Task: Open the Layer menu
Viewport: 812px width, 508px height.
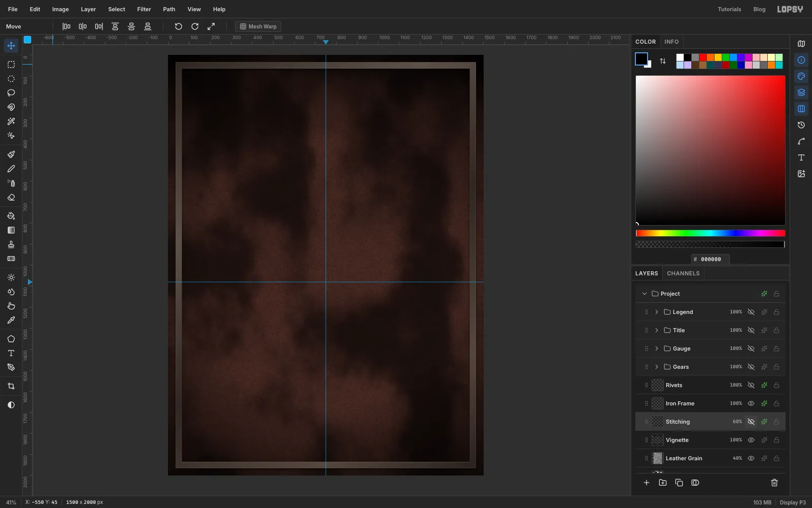Action: [x=88, y=9]
